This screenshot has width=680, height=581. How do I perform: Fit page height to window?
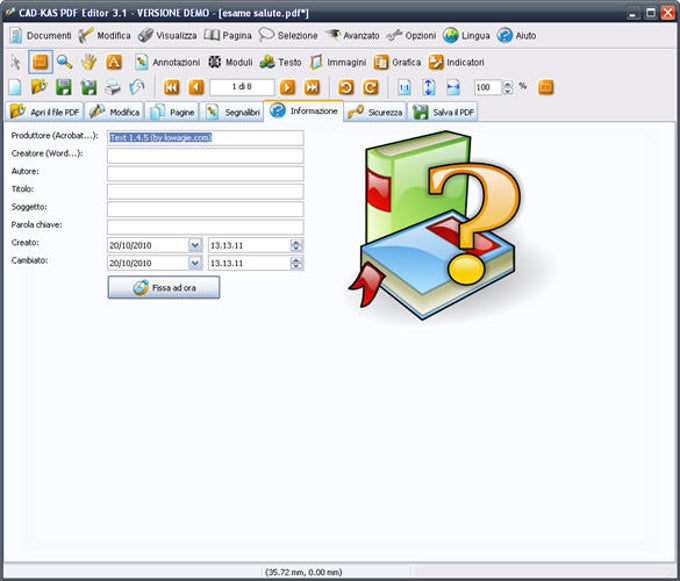(x=428, y=87)
